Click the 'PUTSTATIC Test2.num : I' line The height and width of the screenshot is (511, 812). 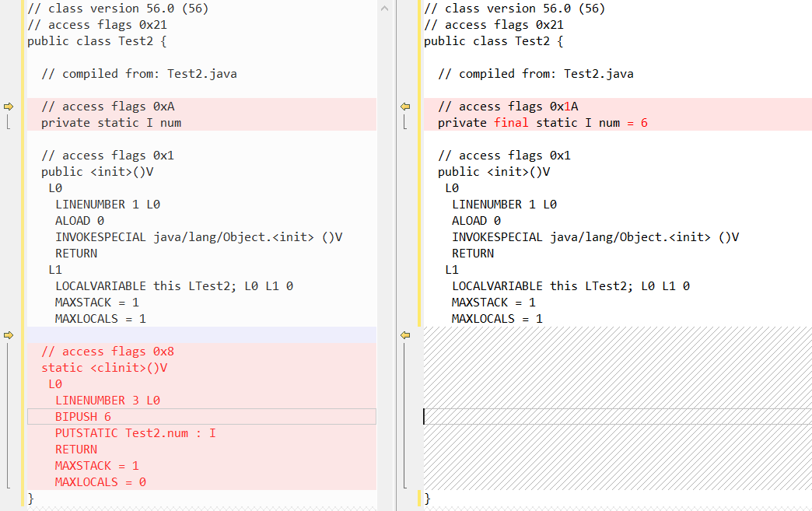(x=135, y=432)
